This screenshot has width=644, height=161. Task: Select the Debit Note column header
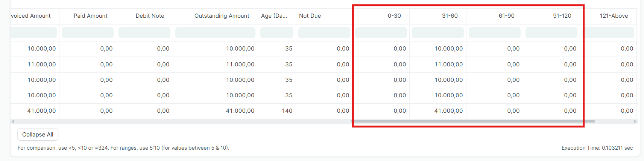click(x=150, y=16)
